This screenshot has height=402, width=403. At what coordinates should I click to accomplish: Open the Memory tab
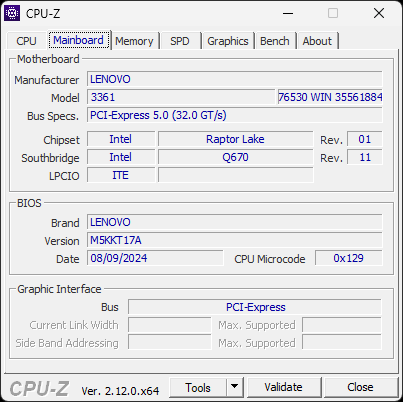click(134, 41)
